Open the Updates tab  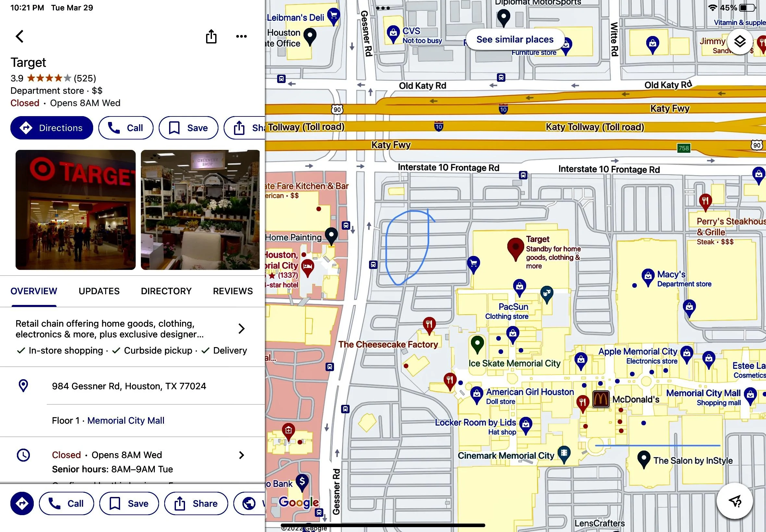[x=99, y=291]
